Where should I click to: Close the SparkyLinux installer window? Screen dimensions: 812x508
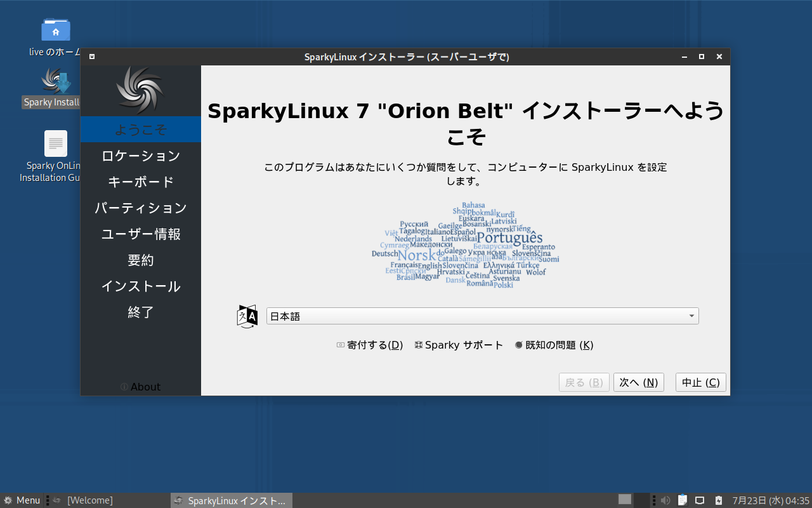[719, 57]
